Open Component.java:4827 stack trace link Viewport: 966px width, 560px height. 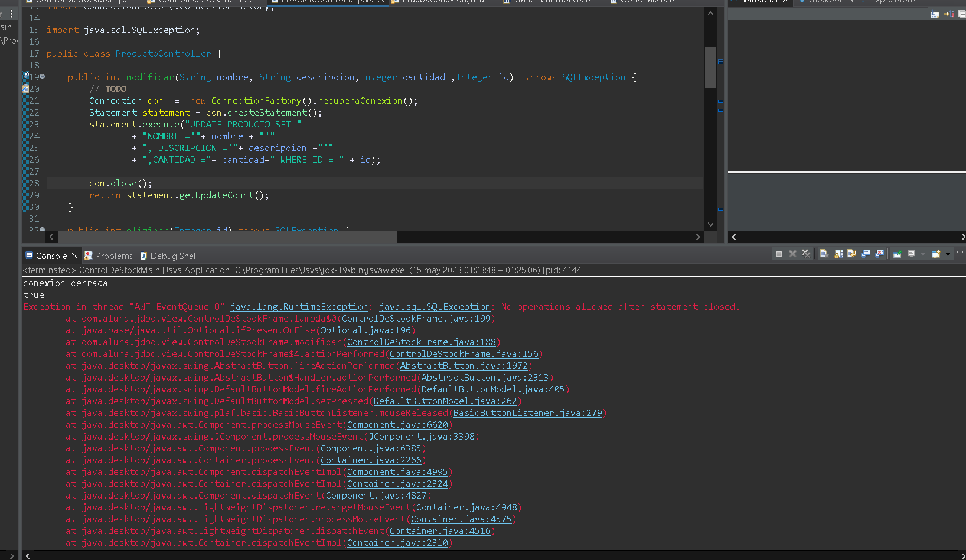376,496
